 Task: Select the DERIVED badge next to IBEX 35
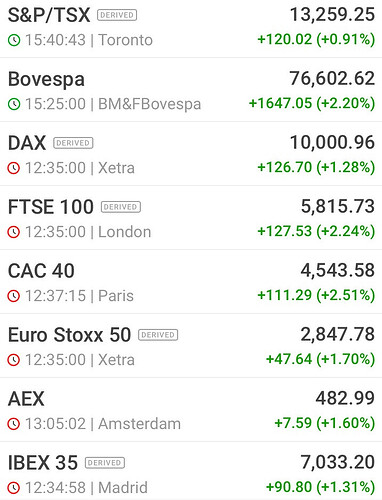[x=105, y=463]
